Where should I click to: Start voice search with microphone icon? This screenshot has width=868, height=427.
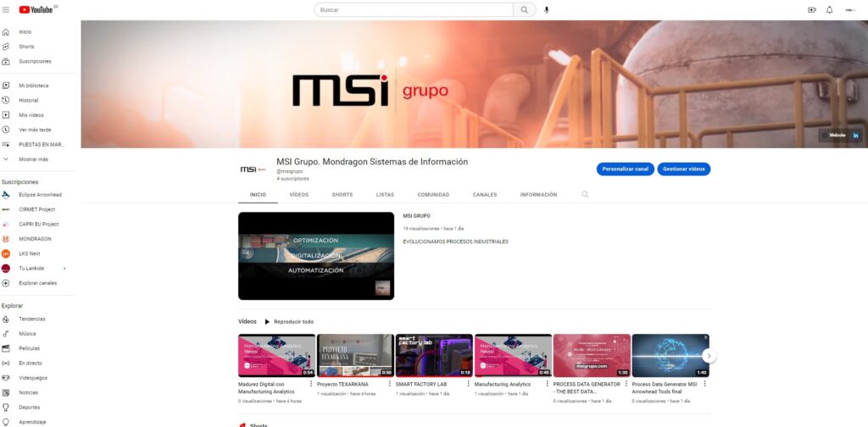pos(547,10)
